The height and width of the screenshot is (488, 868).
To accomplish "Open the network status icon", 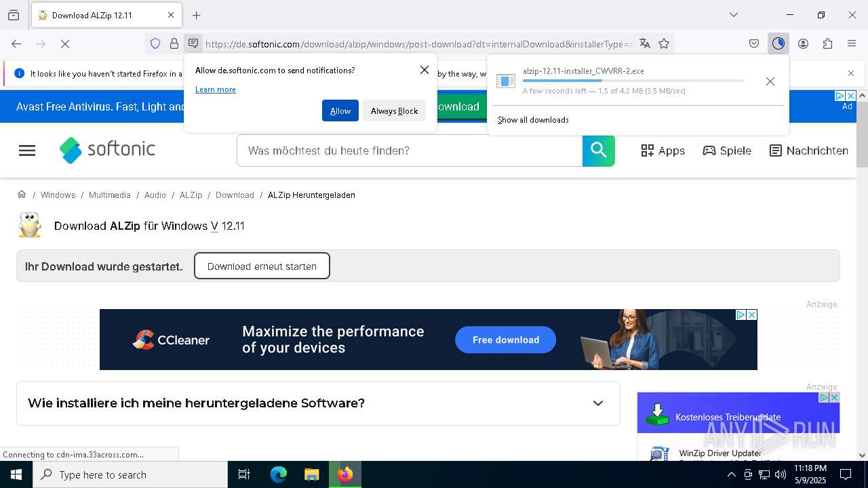I will [764, 474].
